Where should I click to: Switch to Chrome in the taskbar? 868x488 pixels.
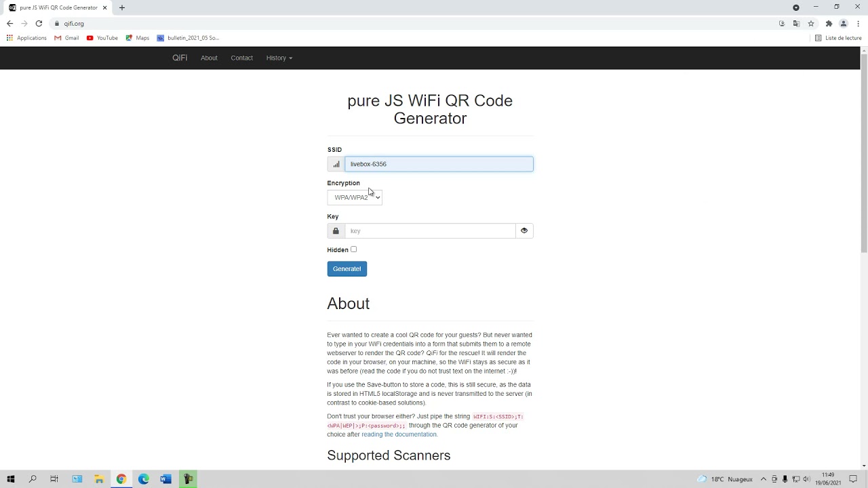pyautogui.click(x=121, y=479)
